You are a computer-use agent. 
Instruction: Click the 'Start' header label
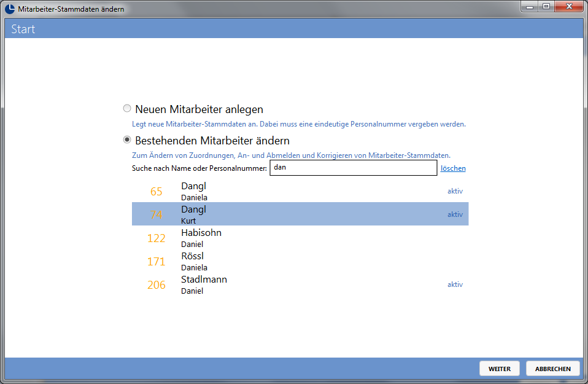pyautogui.click(x=23, y=29)
